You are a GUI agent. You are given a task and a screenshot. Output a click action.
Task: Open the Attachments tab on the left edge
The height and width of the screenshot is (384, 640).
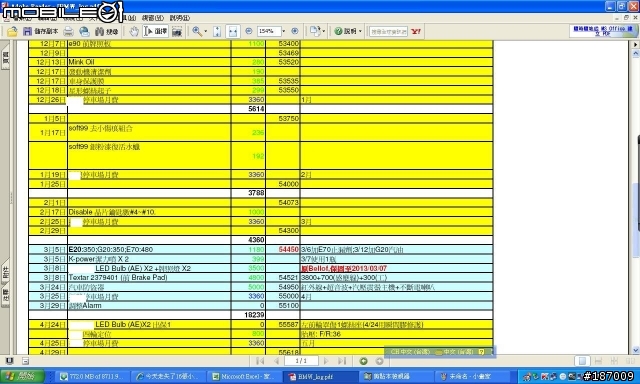click(5, 273)
